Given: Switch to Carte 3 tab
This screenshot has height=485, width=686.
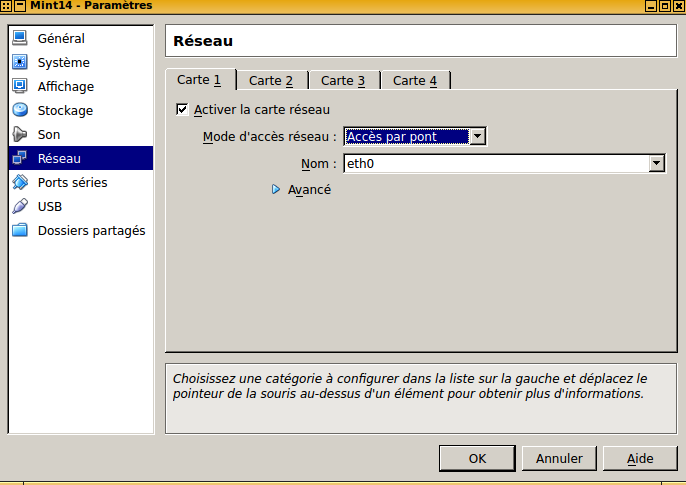Looking at the screenshot, I should (343, 81).
